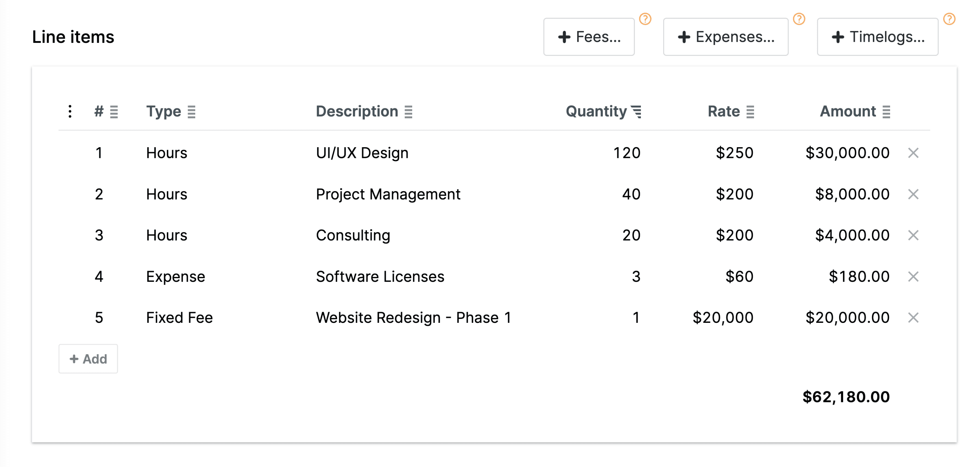980x467 pixels.
Task: Delete the Software Licenses expense row
Action: point(913,277)
